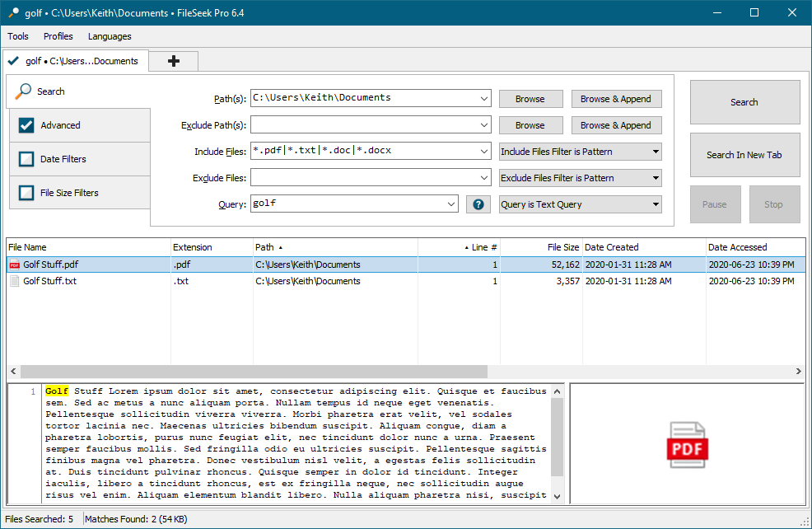Click the Search In New Tab button

(744, 155)
